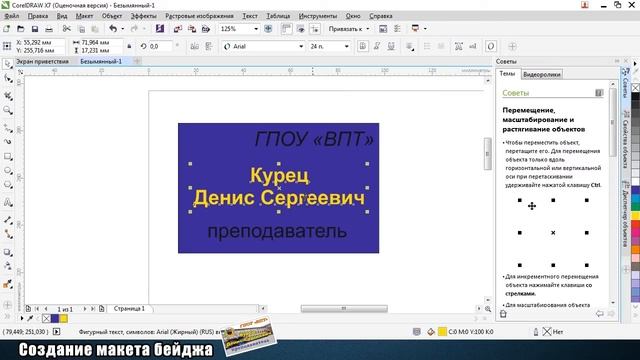
Task: Open the Растровые изображения menu
Action: tap(199, 16)
